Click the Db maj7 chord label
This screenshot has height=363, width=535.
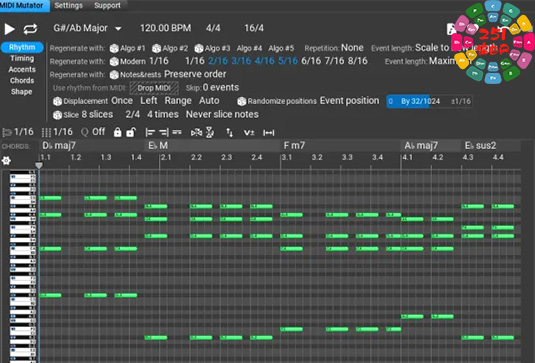(59, 146)
